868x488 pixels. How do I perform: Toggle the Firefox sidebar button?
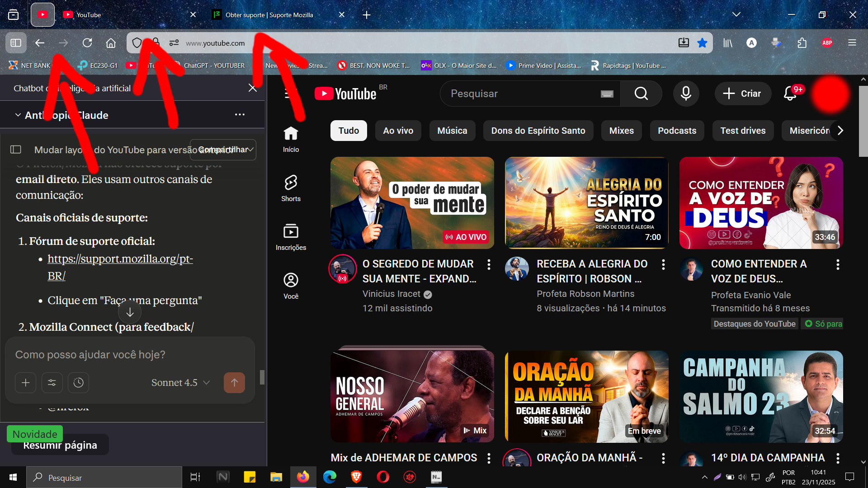click(x=16, y=43)
